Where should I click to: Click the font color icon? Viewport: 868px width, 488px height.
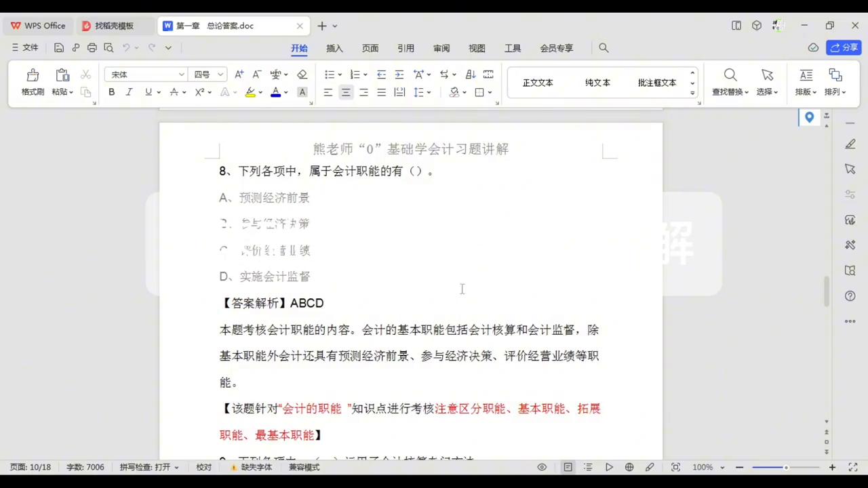[x=275, y=92]
